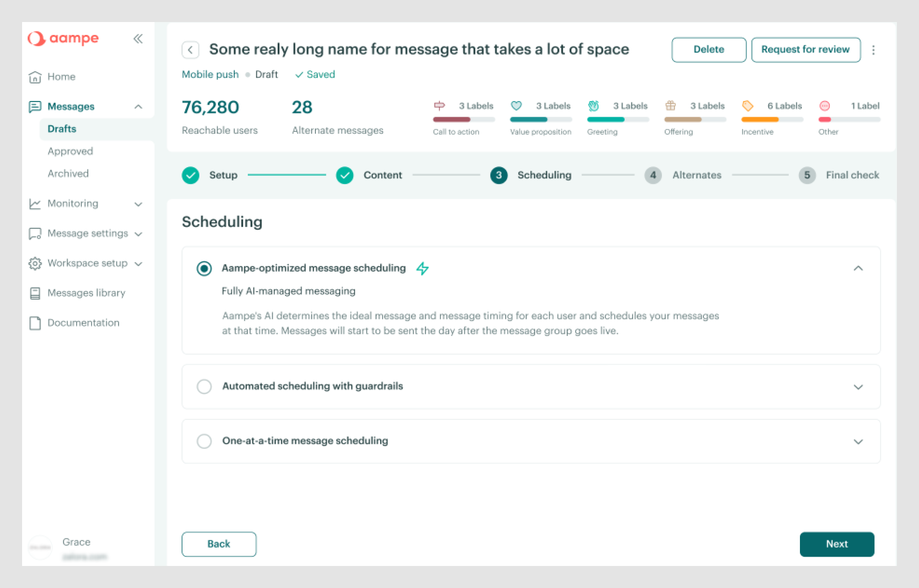Image resolution: width=919 pixels, height=588 pixels.
Task: Select Aampe-optimized message scheduling radio
Action: tap(204, 268)
